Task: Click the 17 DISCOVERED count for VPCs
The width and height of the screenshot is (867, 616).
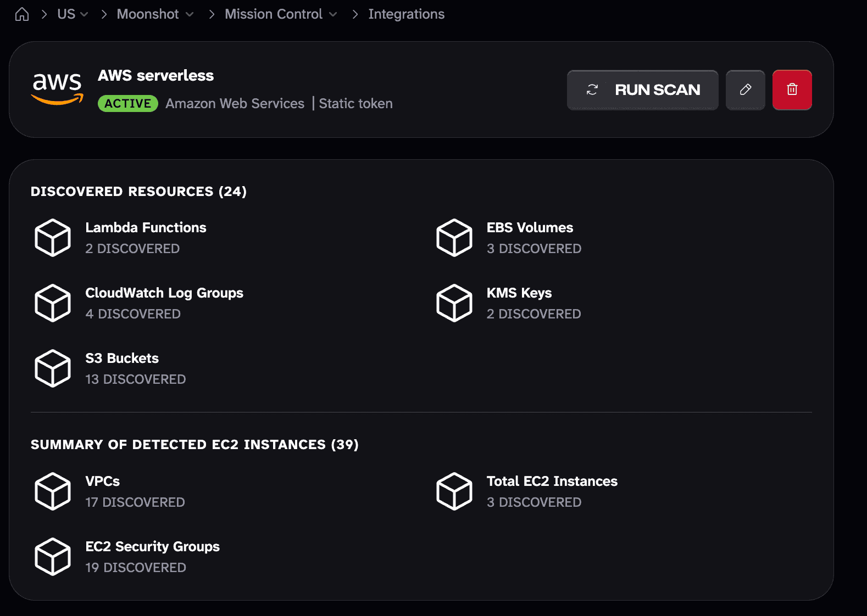Action: coord(135,502)
